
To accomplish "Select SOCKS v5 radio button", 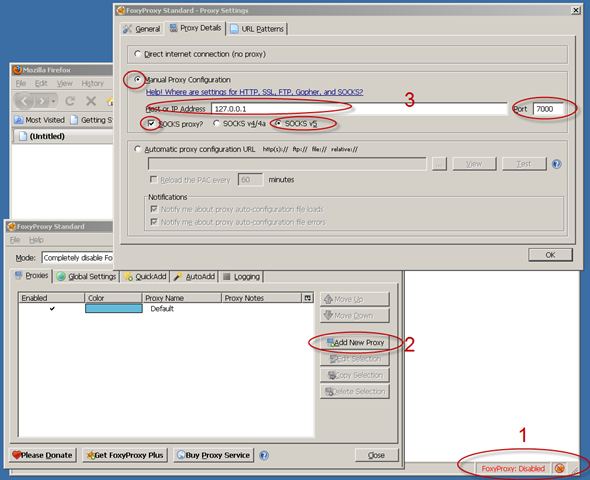I will (x=278, y=123).
